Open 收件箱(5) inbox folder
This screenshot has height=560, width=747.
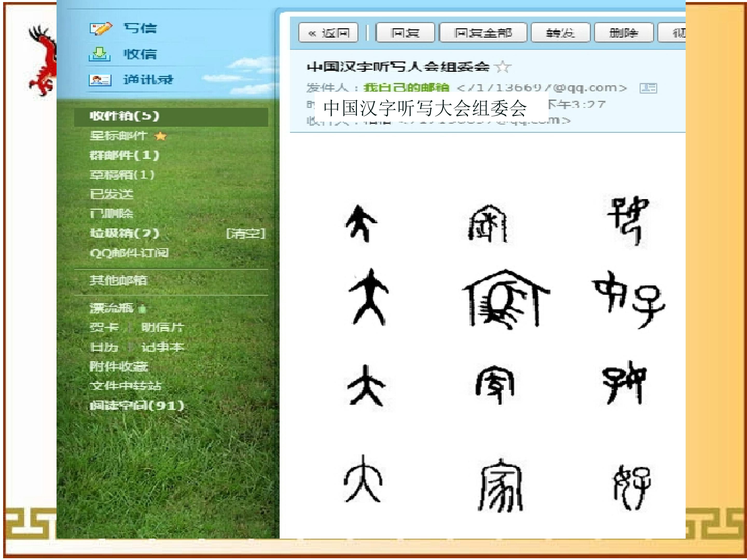coord(171,116)
